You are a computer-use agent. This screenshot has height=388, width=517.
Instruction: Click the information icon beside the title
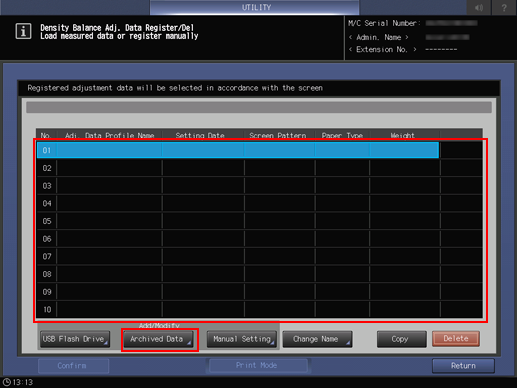tap(23, 32)
